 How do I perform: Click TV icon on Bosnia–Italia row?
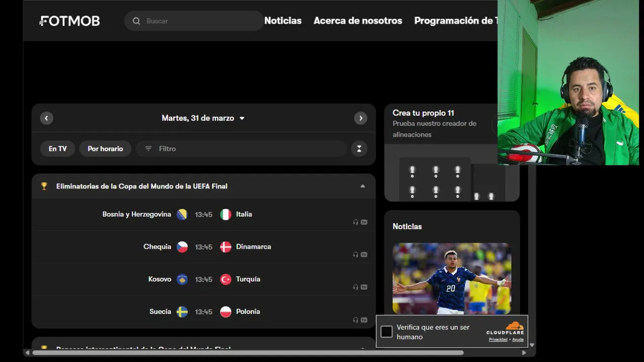point(364,222)
